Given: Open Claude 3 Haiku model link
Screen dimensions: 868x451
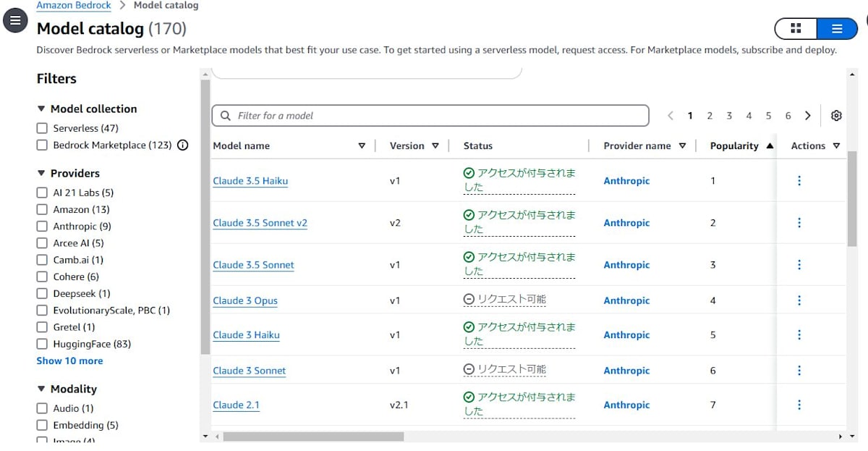Looking at the screenshot, I should (246, 335).
